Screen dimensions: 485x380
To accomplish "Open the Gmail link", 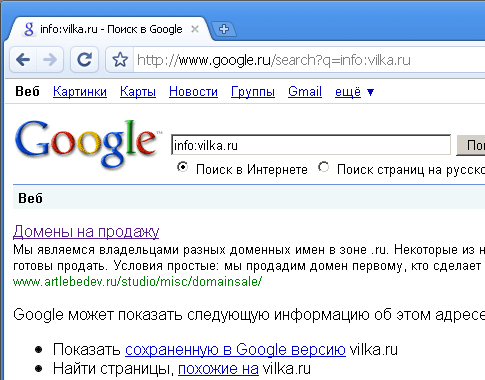I will click(305, 91).
